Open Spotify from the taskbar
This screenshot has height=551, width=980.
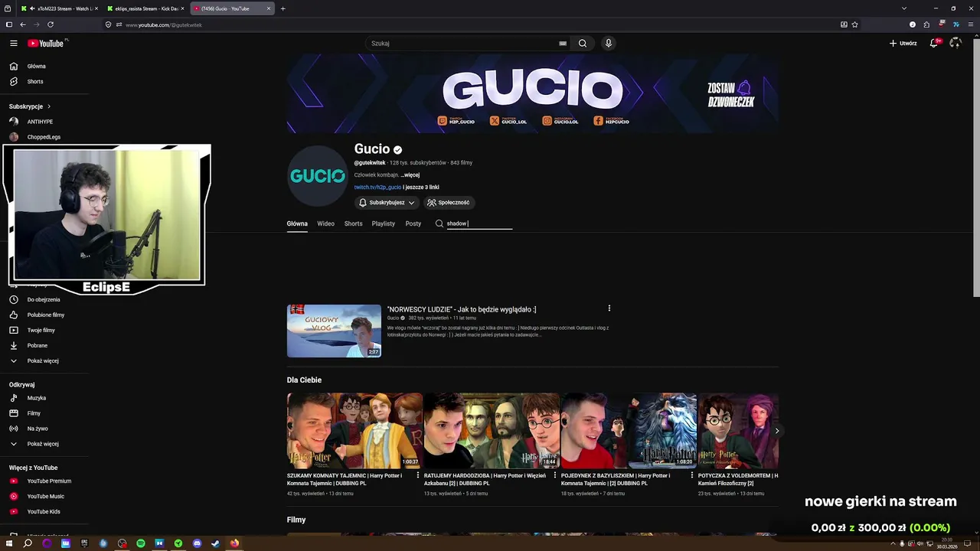pos(141,543)
